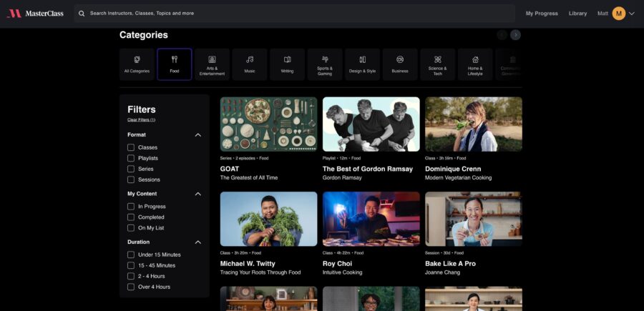Open the Roy Choi class thumbnail
The width and height of the screenshot is (644, 311).
pos(371,219)
